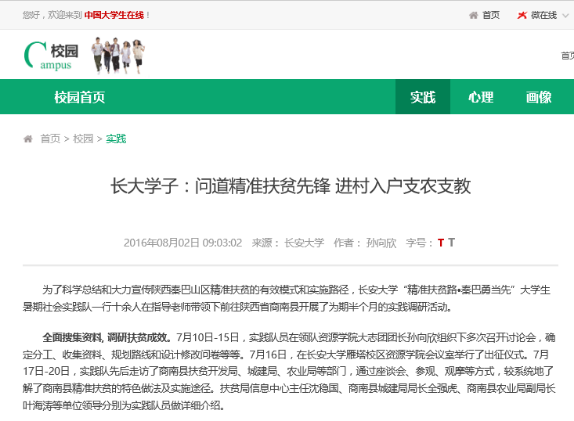Click the running students banner image

(118, 55)
